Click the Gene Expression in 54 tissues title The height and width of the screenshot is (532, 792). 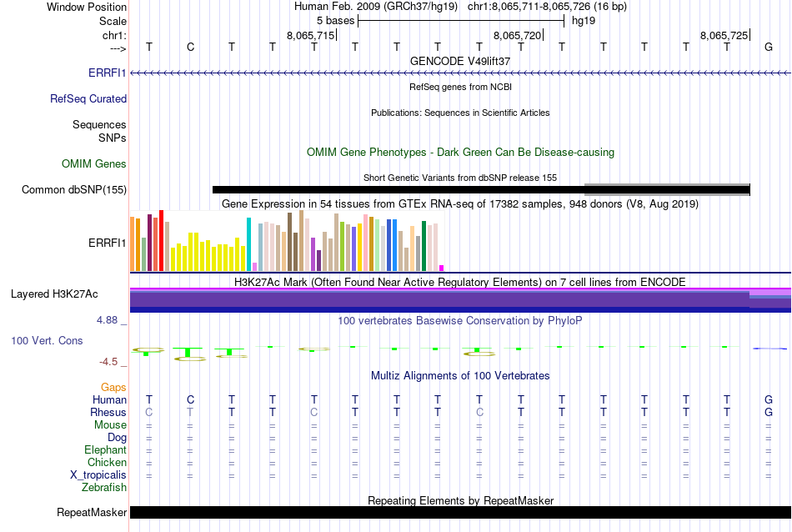(460, 204)
